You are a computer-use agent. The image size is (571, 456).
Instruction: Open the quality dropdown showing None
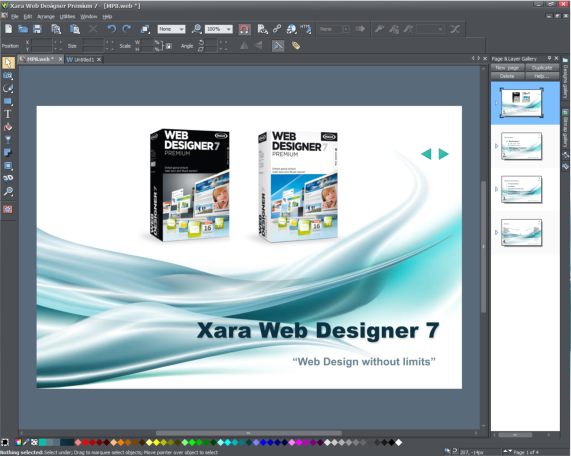coord(171,29)
